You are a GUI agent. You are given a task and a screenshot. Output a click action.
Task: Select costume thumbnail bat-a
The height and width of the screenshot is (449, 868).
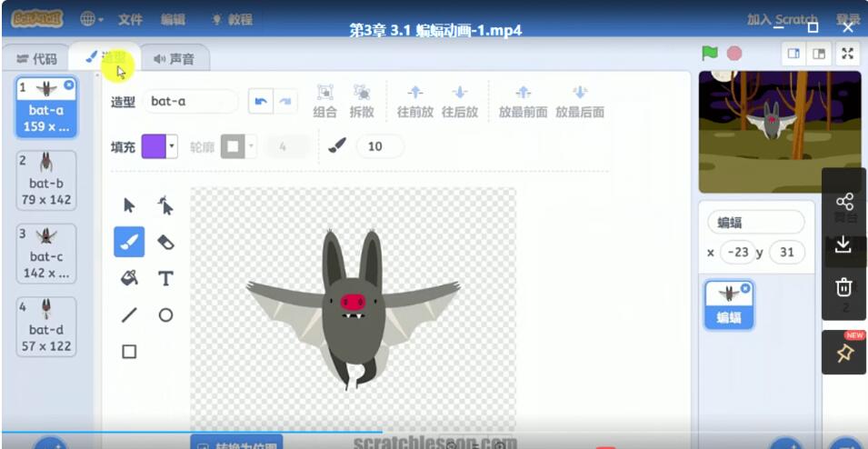46,107
